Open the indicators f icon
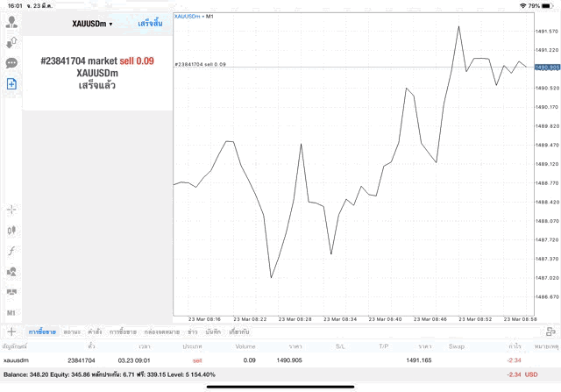Screen dimensions: 561x392 [11, 251]
